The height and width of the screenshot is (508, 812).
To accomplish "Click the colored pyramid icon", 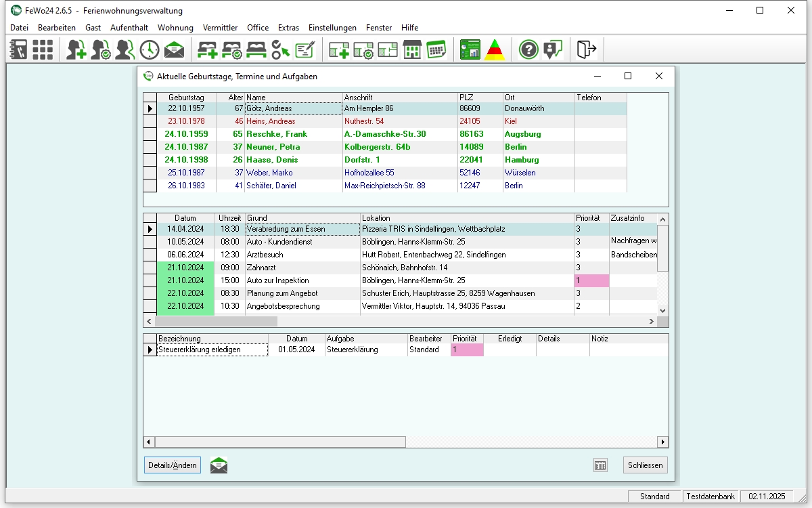I will click(495, 49).
